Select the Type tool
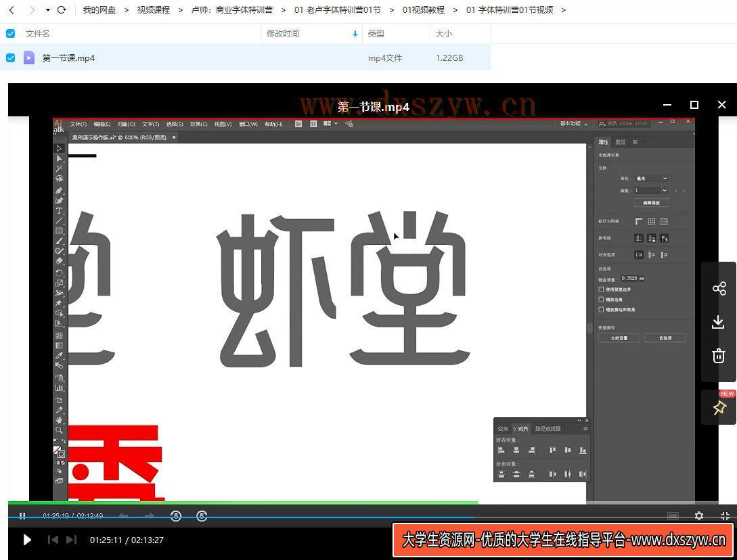Viewport: 737px width, 560px height. pyautogui.click(x=60, y=211)
